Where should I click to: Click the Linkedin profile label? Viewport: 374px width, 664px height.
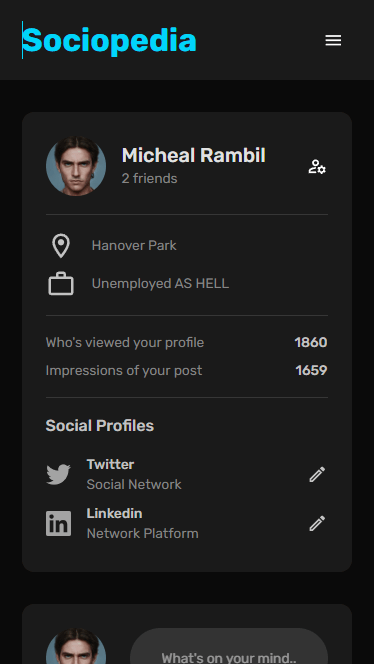pos(114,514)
